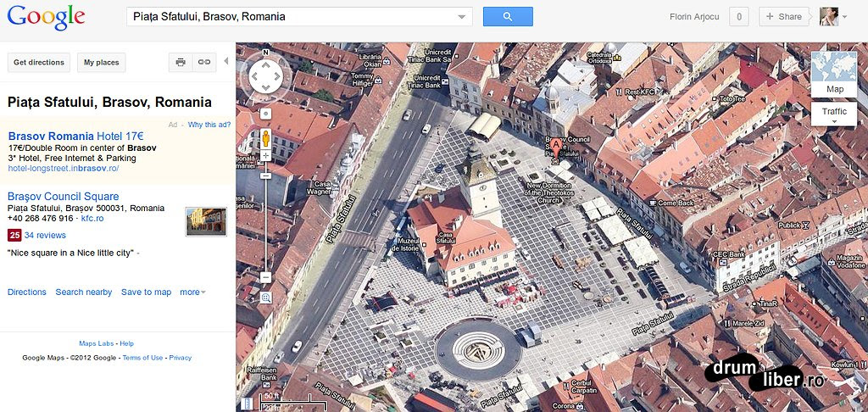Open the Maps Labs link
The width and height of the screenshot is (868, 412).
[x=97, y=343]
